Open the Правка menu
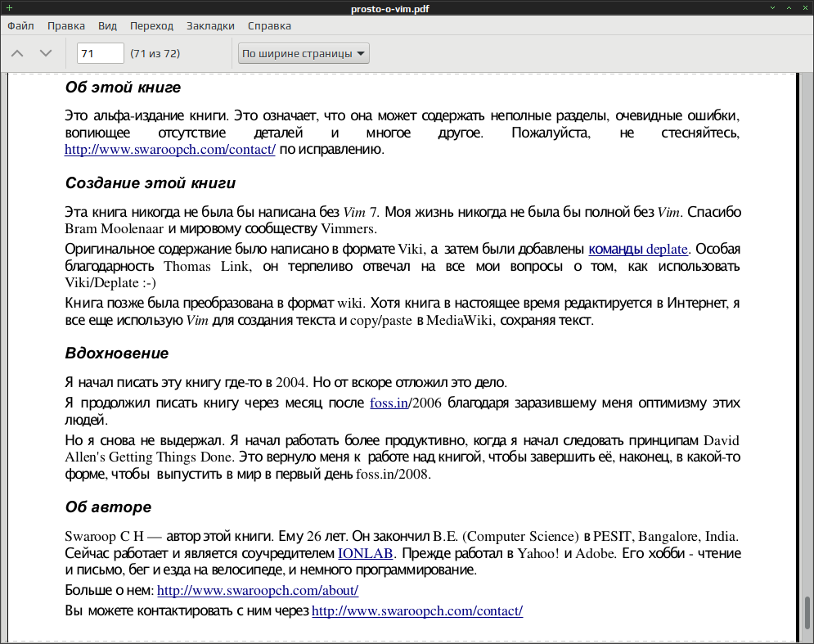The width and height of the screenshot is (814, 644). (66, 26)
